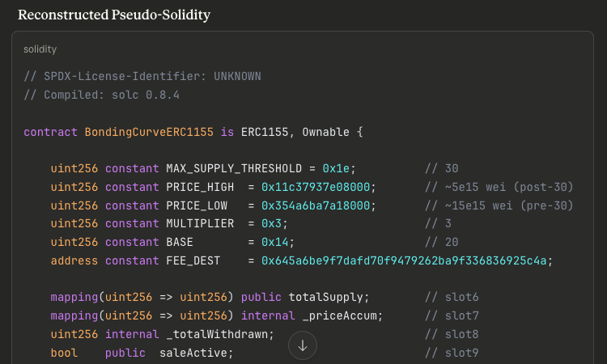Click the '// slot7' comment
Viewport: 607px width, 364px height.
tap(452, 315)
